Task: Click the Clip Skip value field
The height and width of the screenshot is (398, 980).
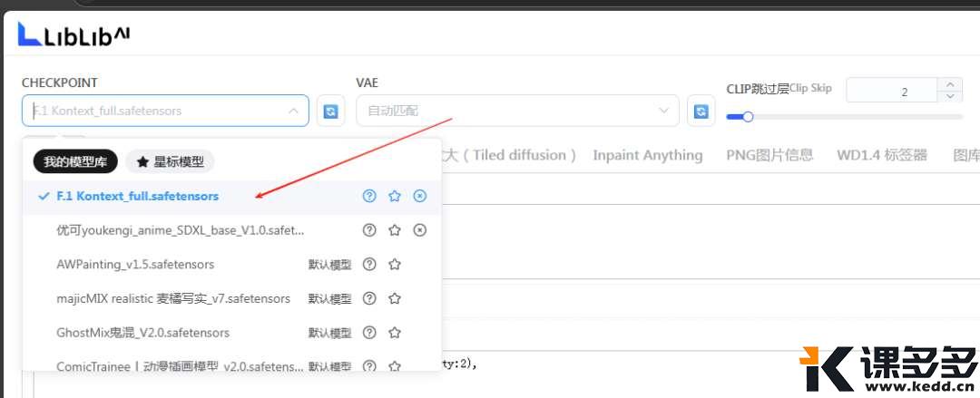Action: point(892,92)
